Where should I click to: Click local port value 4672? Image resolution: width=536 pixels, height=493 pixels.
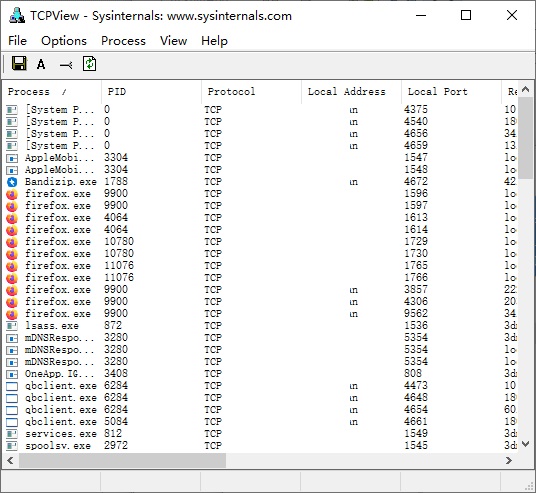tap(416, 182)
